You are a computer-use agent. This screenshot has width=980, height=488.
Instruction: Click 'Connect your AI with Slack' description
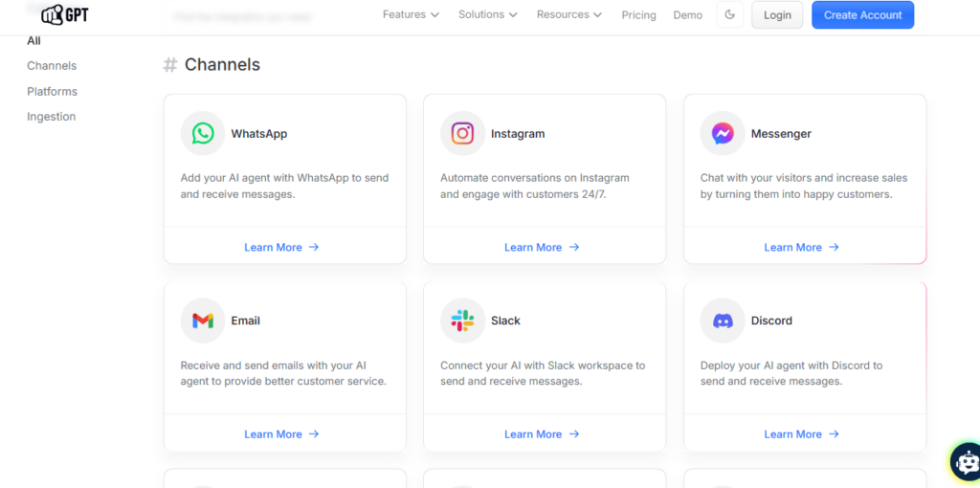(543, 373)
